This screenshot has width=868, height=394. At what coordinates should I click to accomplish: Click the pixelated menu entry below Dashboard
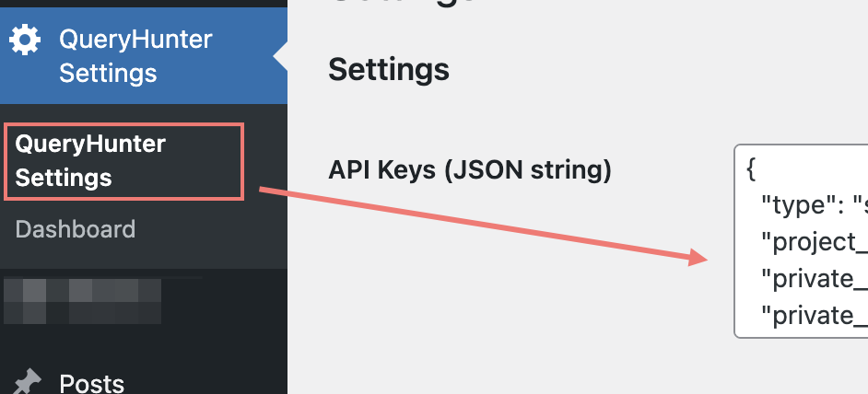click(x=83, y=301)
